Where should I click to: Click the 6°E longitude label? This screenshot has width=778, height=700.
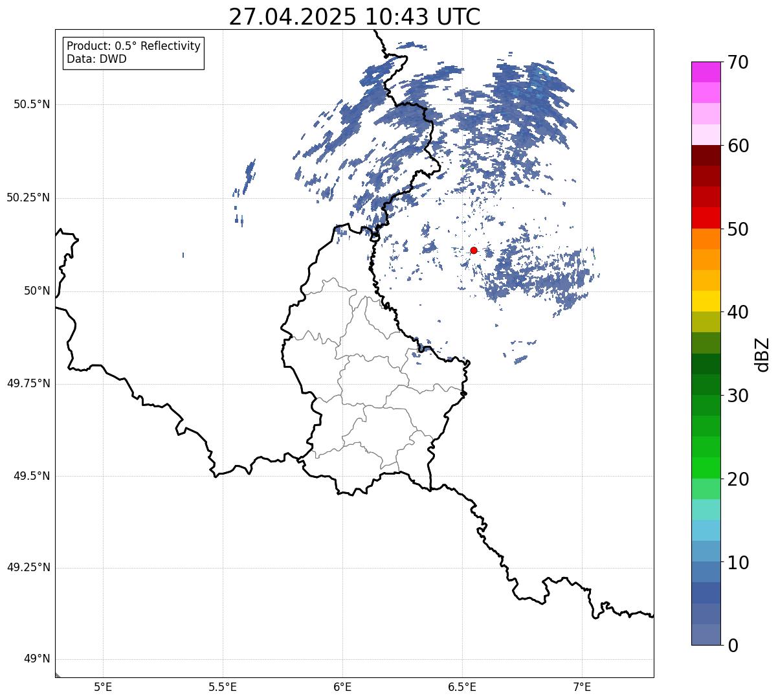point(343,687)
